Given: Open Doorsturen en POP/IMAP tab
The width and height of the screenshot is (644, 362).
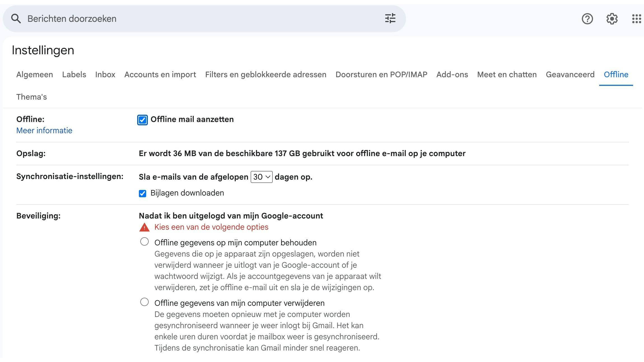Looking at the screenshot, I should coord(381,74).
